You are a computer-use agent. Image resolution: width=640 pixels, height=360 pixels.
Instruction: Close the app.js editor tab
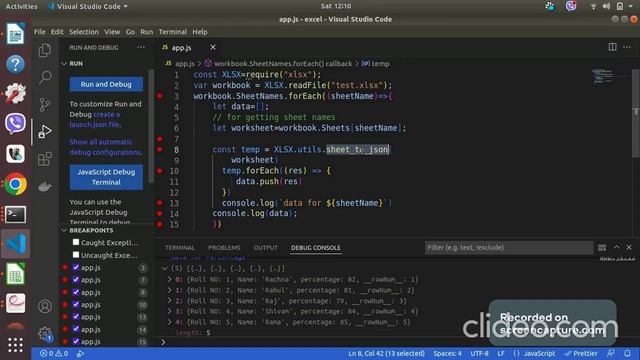tap(213, 47)
